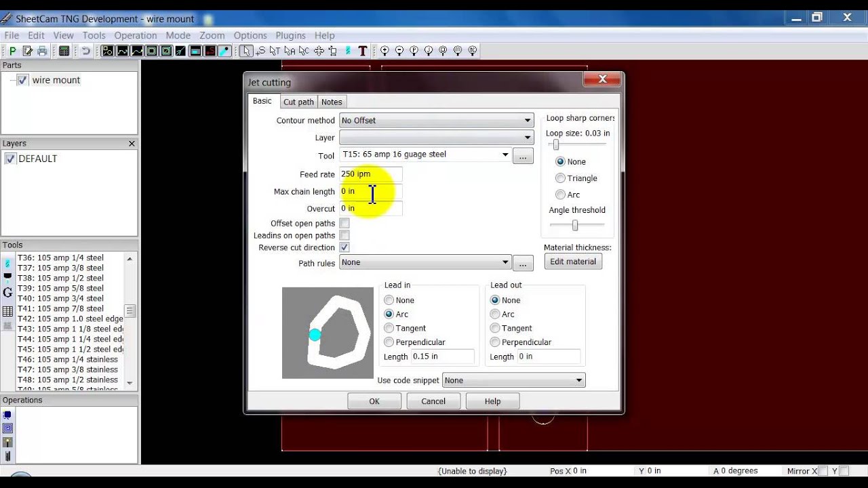Click the Edit material button
The width and height of the screenshot is (868, 488).
572,262
